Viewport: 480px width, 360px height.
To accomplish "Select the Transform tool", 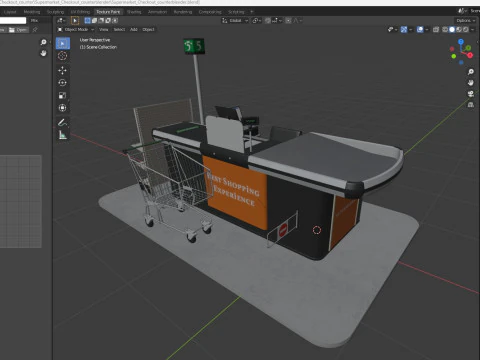I will 62,108.
